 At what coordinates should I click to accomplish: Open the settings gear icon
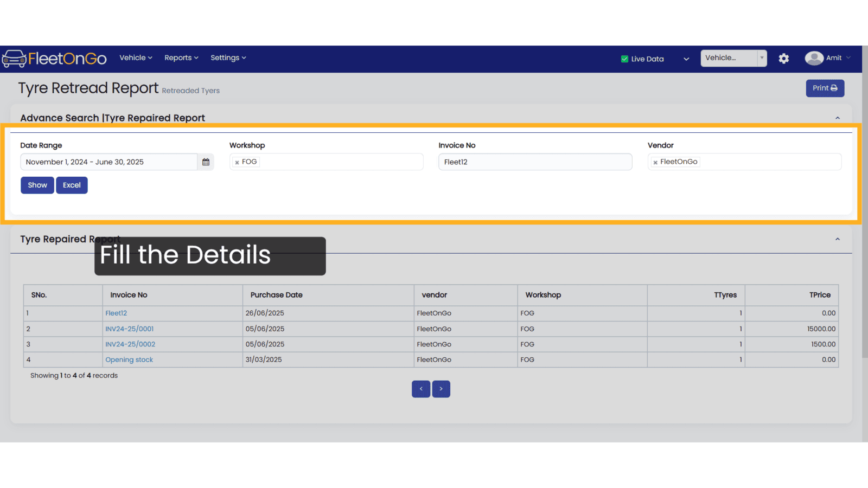783,59
